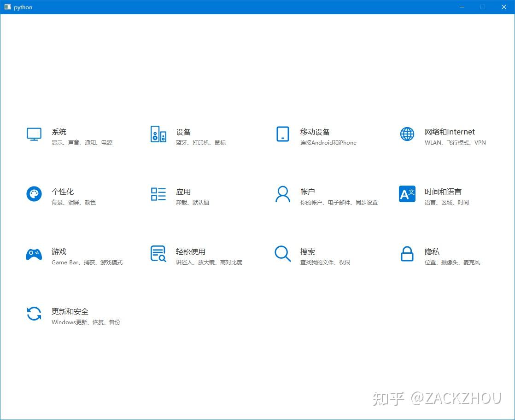Click the 时间和语言 translate icon
The width and height of the screenshot is (515, 420).
pyautogui.click(x=407, y=194)
